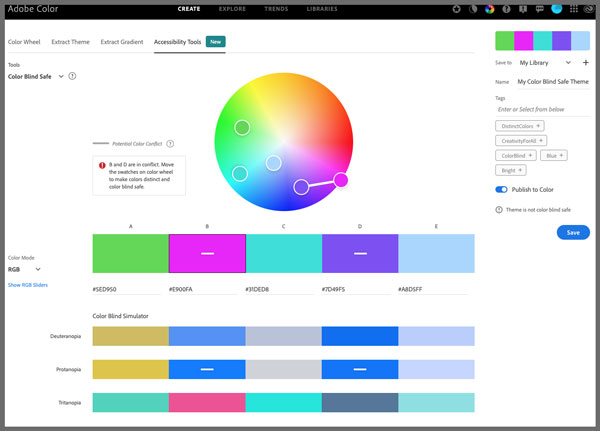600x431 pixels.
Task: Click the Adobe Color logo
Action: [x=33, y=9]
